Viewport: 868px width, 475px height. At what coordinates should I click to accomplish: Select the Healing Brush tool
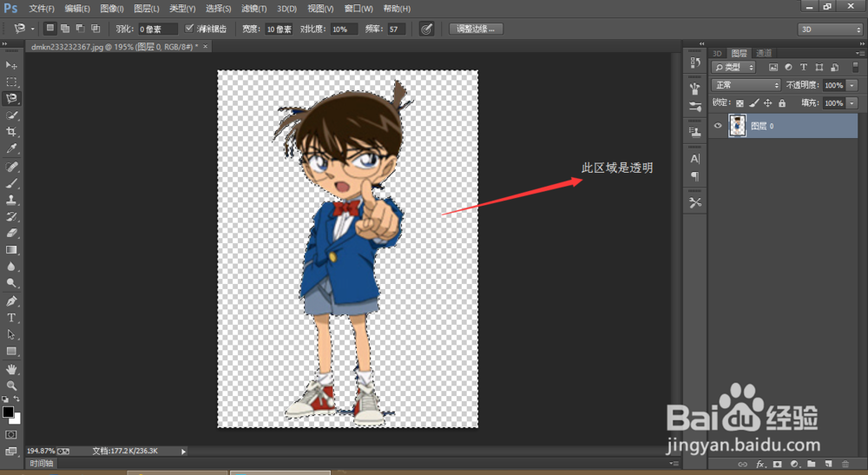pos(11,167)
